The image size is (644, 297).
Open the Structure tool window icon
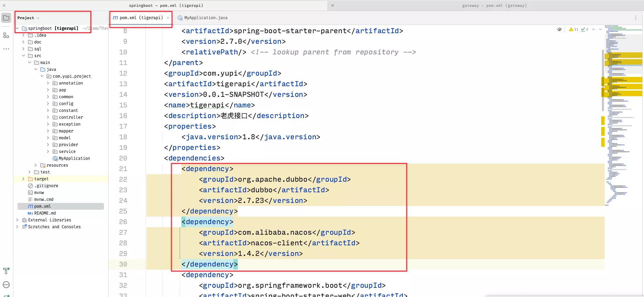pos(6,35)
